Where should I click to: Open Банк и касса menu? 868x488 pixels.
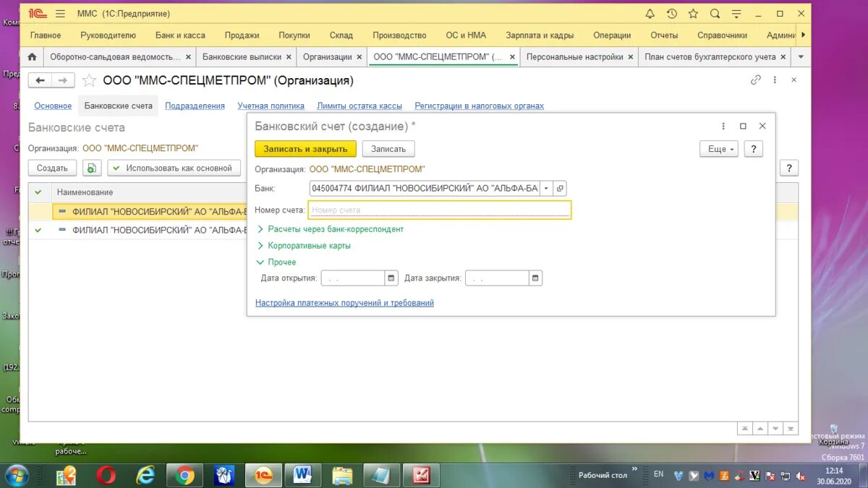pos(180,35)
